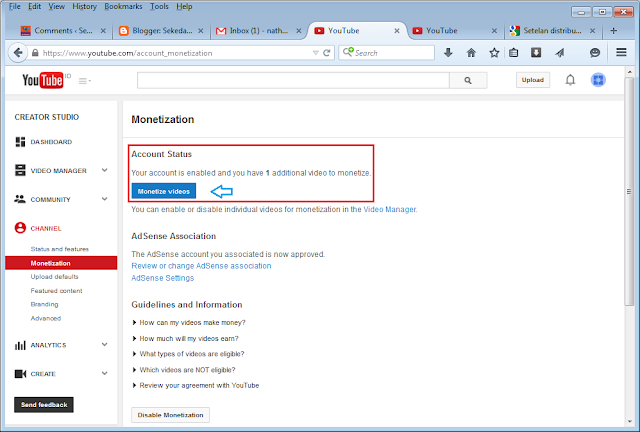Click the Disable Monetization button
The image size is (640, 432).
click(170, 415)
